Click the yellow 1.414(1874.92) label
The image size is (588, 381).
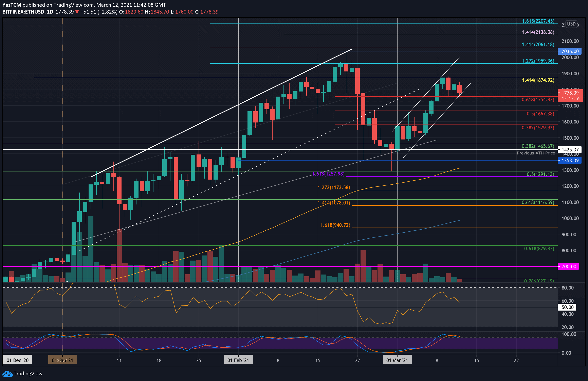point(538,80)
